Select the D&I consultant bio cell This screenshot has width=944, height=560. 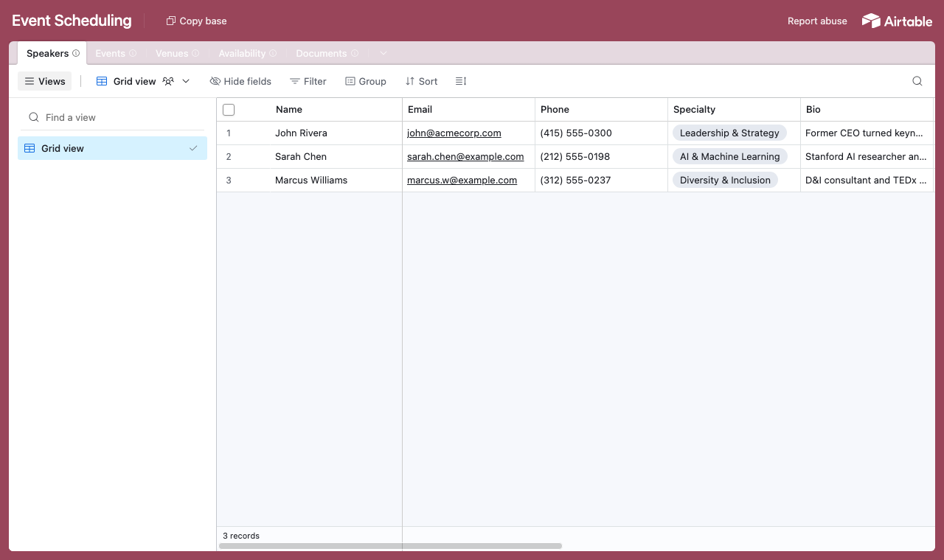pos(867,180)
